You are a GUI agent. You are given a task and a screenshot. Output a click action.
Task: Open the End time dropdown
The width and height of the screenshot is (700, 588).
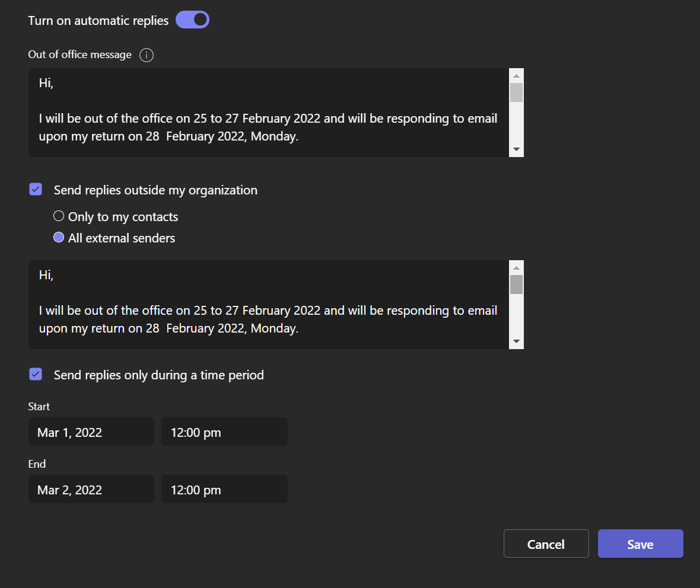224,490
